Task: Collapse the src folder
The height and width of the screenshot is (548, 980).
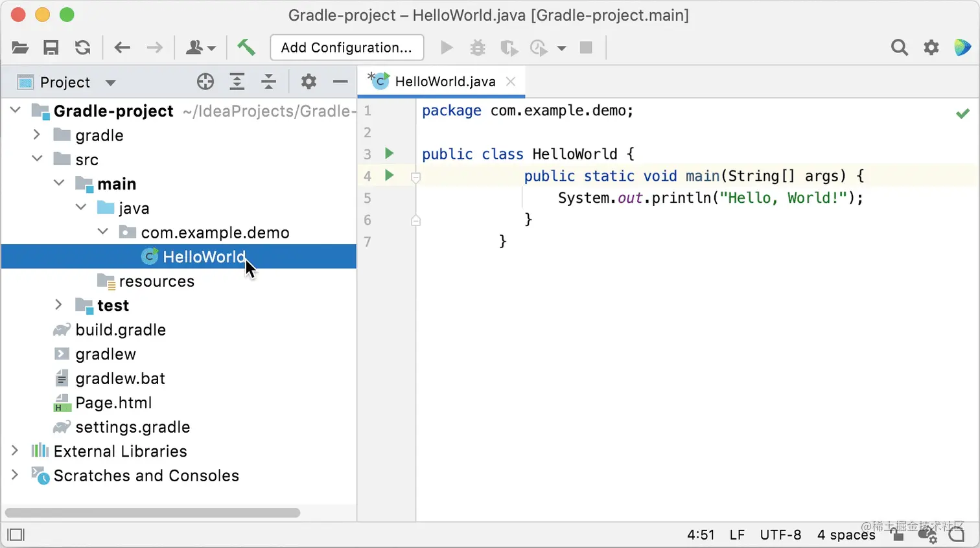Action: (x=37, y=159)
